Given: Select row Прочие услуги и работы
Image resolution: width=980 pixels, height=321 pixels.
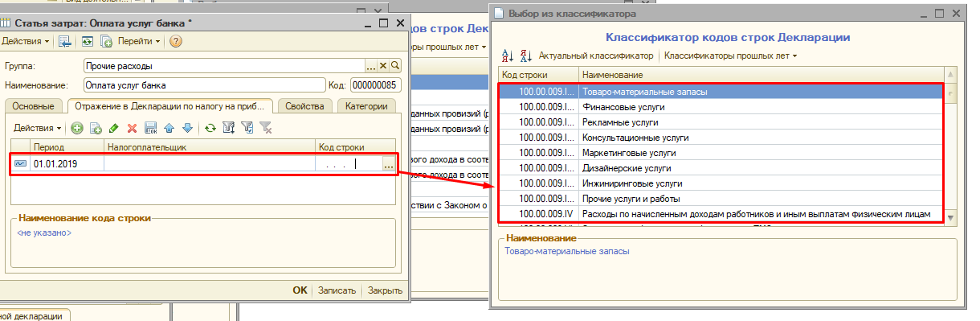Looking at the screenshot, I should (x=722, y=198).
